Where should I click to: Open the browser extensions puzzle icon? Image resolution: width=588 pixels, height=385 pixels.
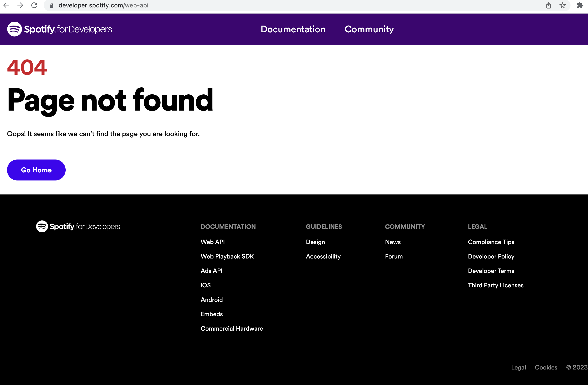[580, 5]
